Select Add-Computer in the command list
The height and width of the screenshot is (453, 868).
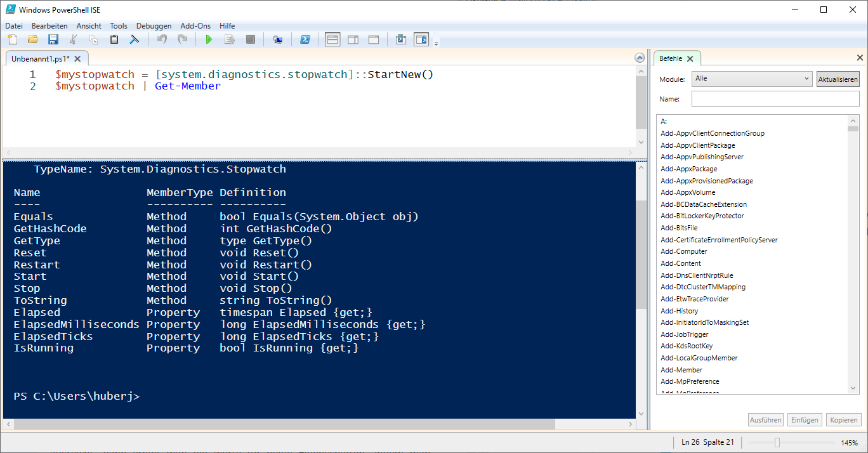pos(683,251)
